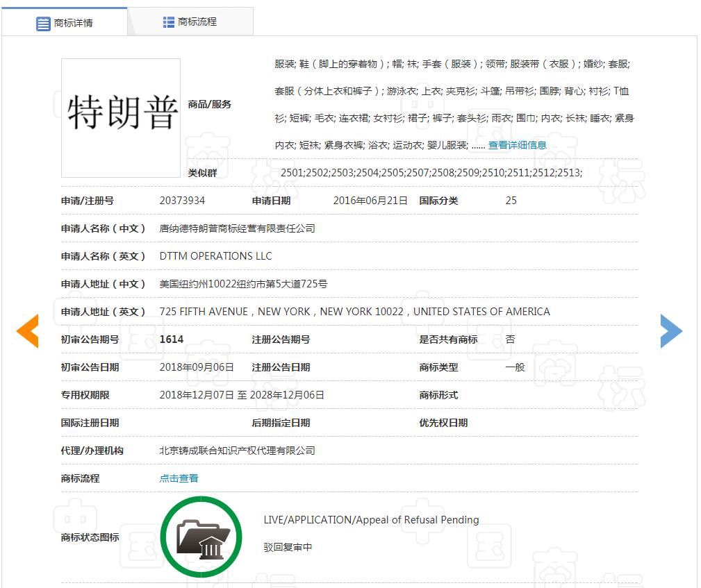701x588 pixels.
Task: Open the 点击查看 trademark flow link
Action: pyautogui.click(x=179, y=478)
